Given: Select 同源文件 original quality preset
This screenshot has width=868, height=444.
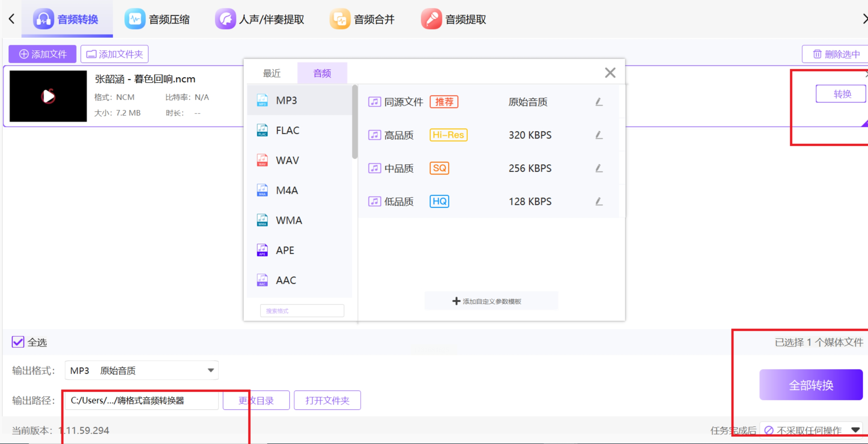Looking at the screenshot, I should [x=489, y=102].
